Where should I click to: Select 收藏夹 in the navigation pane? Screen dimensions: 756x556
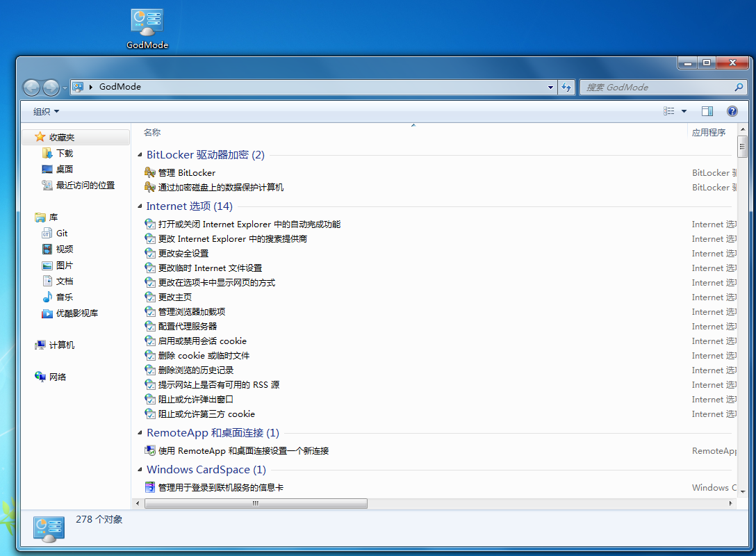[x=77, y=138]
